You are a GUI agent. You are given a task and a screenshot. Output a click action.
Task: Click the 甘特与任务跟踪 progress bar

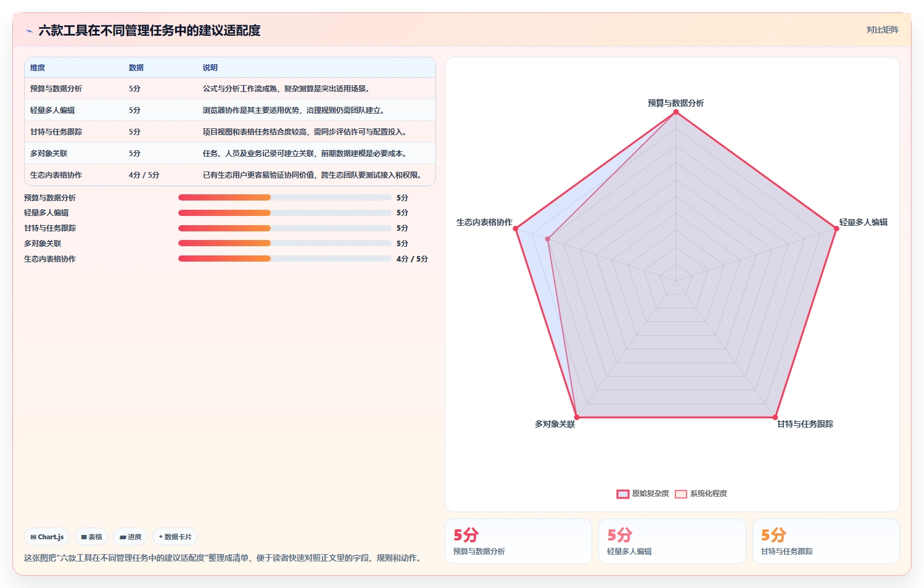(x=284, y=228)
